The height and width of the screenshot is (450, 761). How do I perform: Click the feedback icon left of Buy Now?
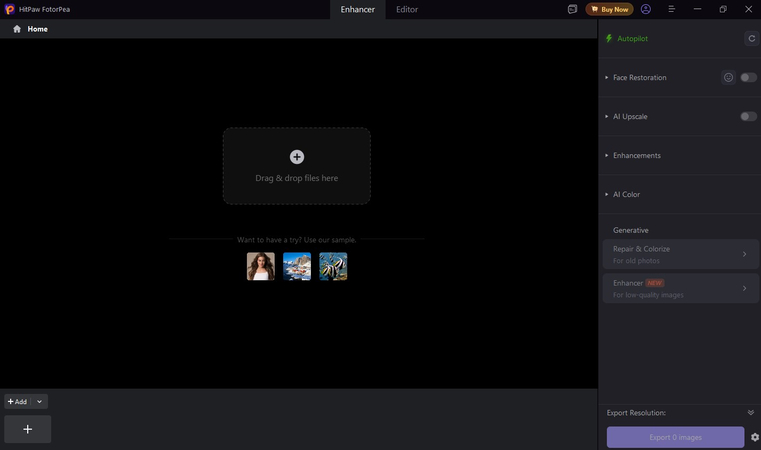tap(572, 9)
